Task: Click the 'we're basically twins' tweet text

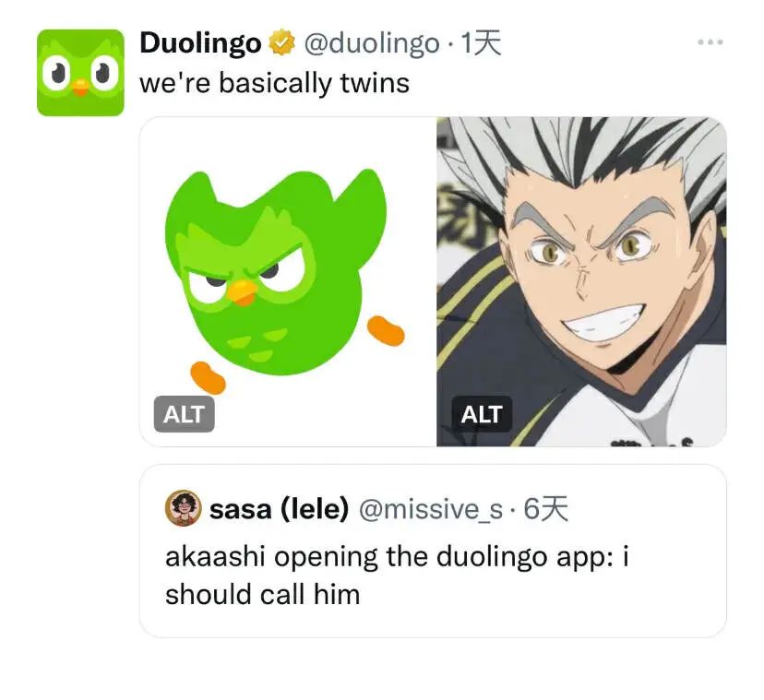Action: [274, 82]
